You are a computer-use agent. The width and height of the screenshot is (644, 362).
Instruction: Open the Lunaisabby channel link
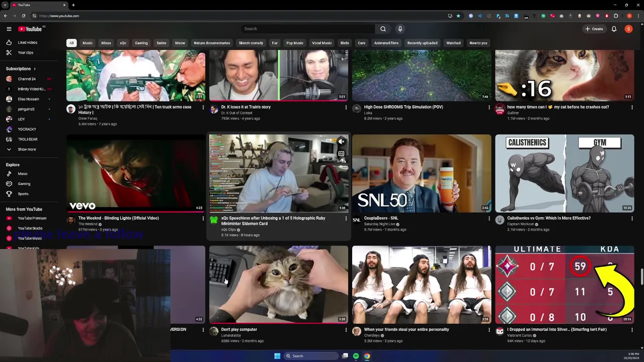(x=231, y=335)
